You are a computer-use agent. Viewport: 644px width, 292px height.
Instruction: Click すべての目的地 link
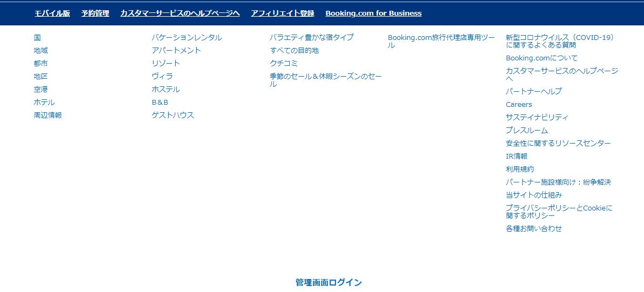click(x=294, y=51)
